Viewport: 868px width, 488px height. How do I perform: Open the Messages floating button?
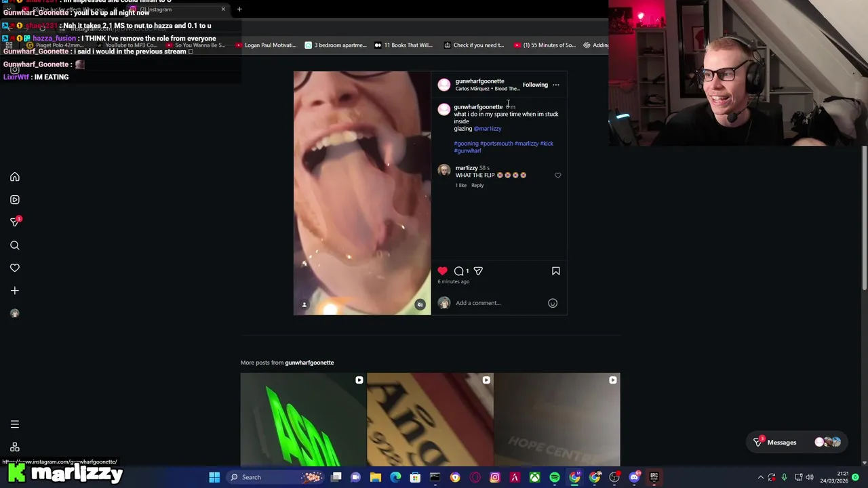tap(797, 443)
